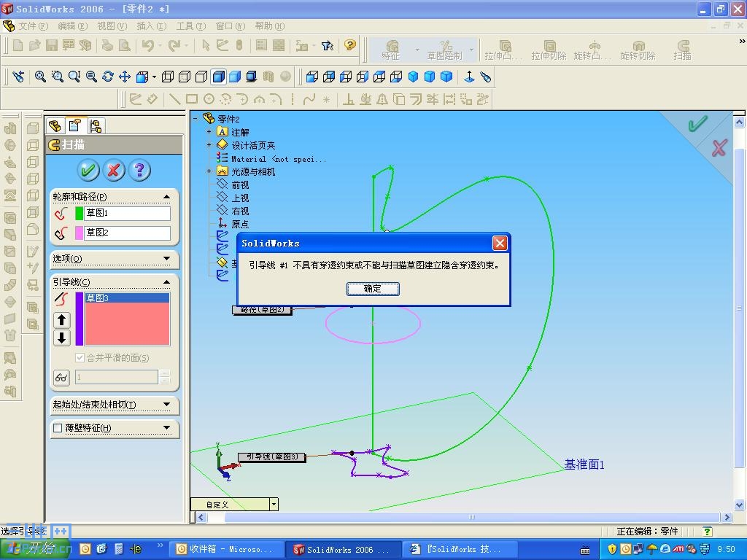Viewport: 747px width, 560px height.
Task: Click the 草图绘制 sketch button
Action: point(444,50)
